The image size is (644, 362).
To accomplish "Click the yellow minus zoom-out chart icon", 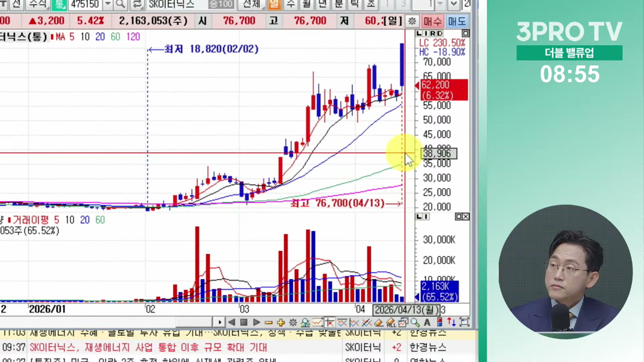I will coord(268,322).
